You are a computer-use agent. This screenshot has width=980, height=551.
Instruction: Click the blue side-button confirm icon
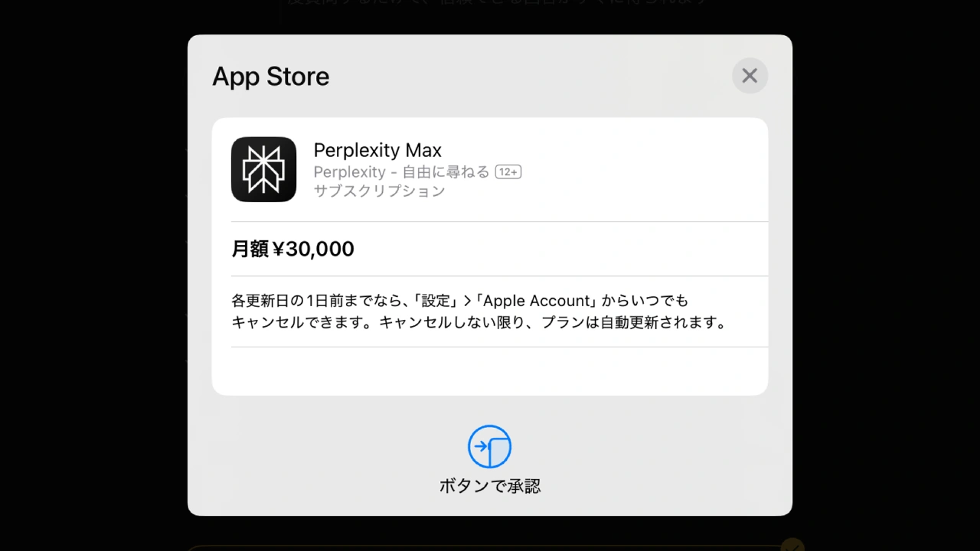coord(490,446)
